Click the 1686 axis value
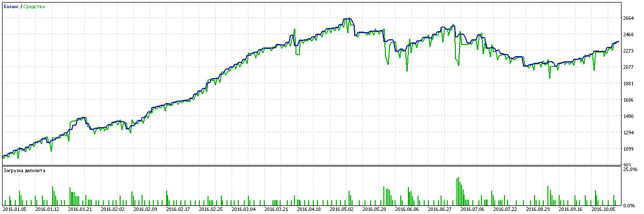The width and height of the screenshot is (644, 214). (628, 100)
